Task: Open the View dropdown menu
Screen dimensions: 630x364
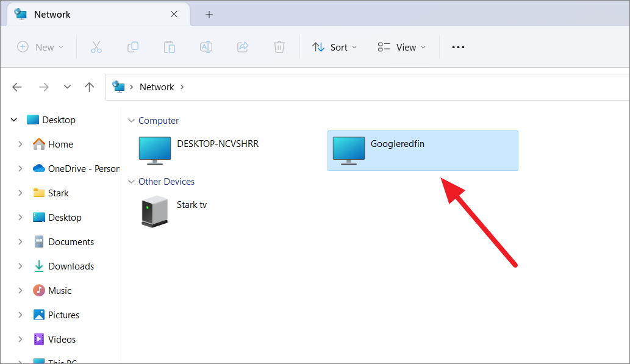Action: point(401,47)
